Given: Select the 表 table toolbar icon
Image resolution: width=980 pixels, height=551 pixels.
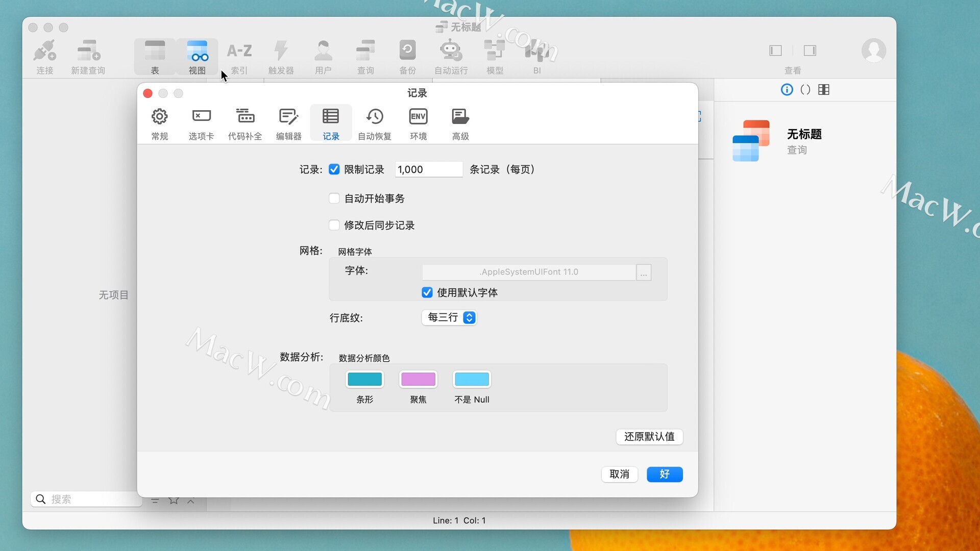Looking at the screenshot, I should point(155,57).
